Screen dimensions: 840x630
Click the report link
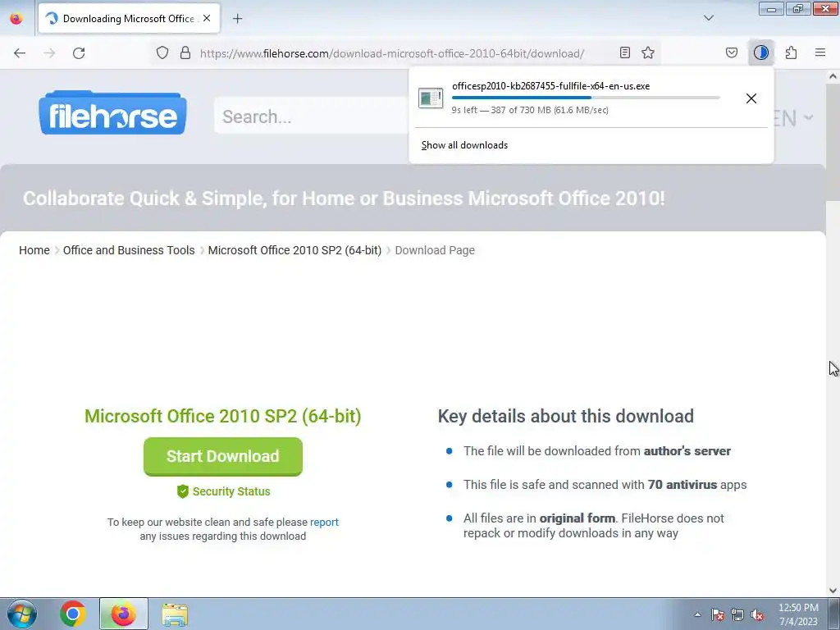[324, 523]
